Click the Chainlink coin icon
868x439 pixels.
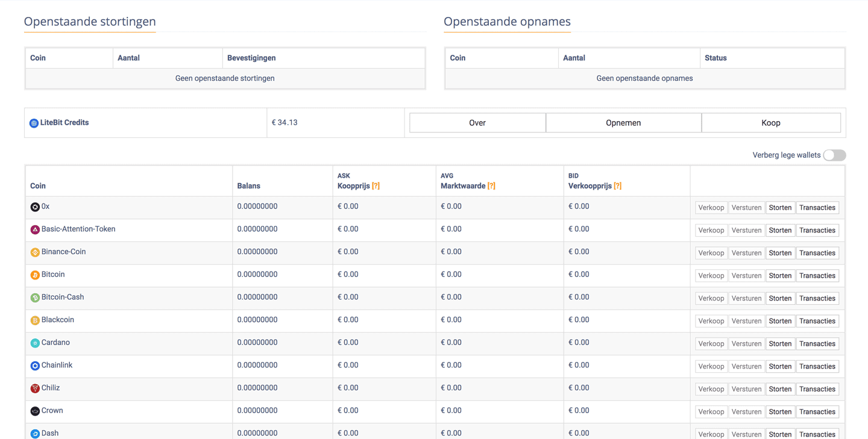[x=35, y=366]
